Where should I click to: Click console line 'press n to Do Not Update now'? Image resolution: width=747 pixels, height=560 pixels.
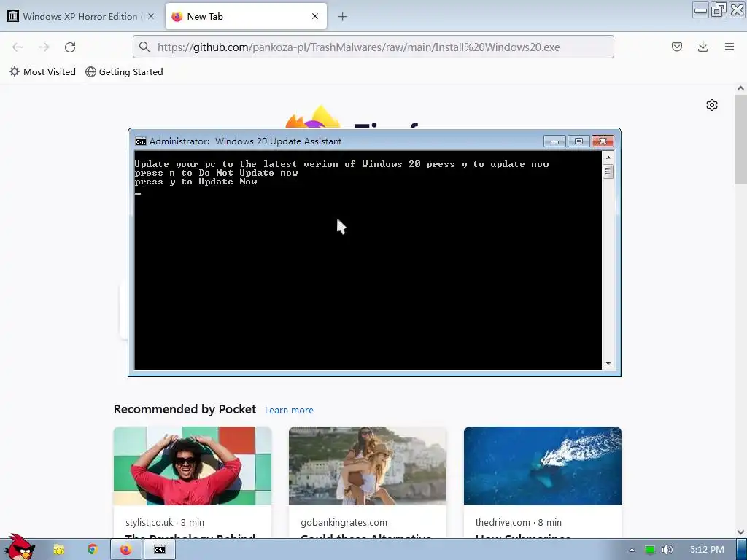[x=216, y=173]
